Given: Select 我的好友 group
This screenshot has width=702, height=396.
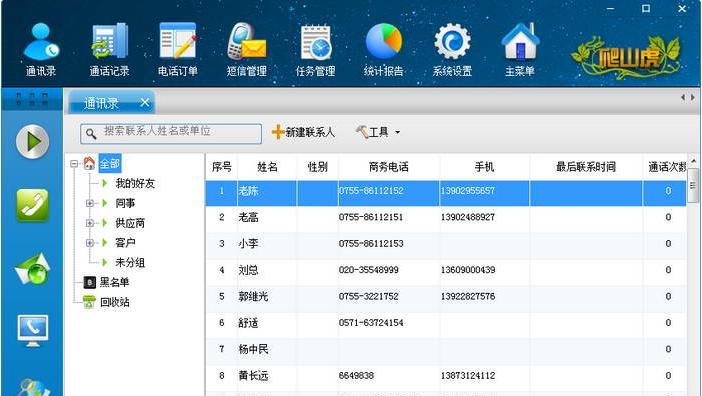Looking at the screenshot, I should 135,183.
